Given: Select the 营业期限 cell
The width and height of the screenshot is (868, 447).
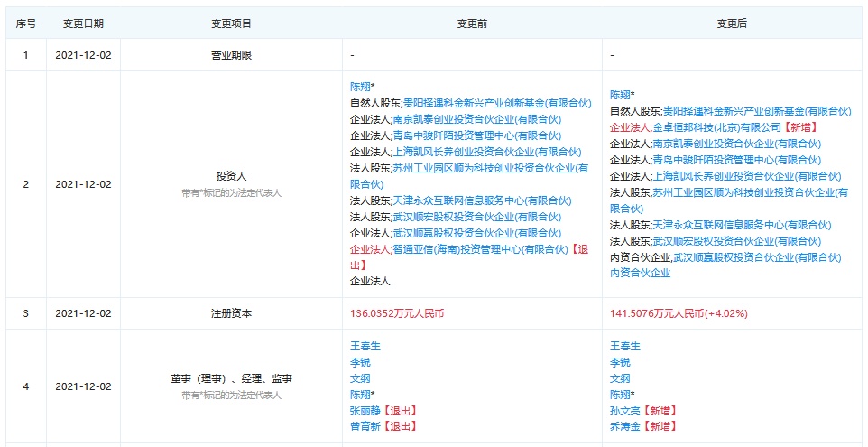Looking at the screenshot, I should coord(231,55).
